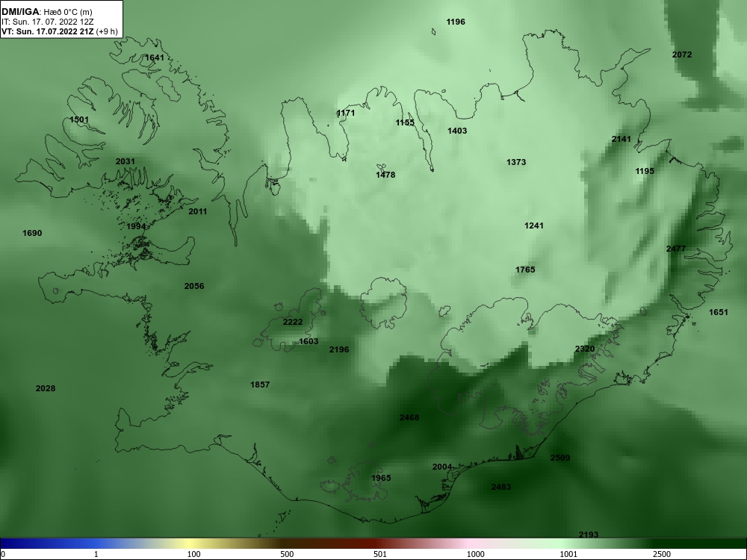Select the 2141 value in the northeast
The image size is (747, 560).
coord(622,139)
